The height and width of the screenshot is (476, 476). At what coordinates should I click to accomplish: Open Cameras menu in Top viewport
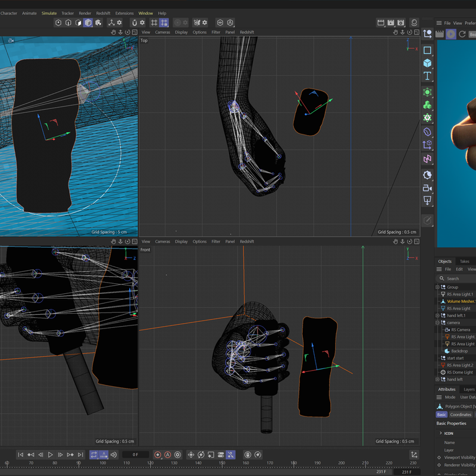(x=162, y=32)
